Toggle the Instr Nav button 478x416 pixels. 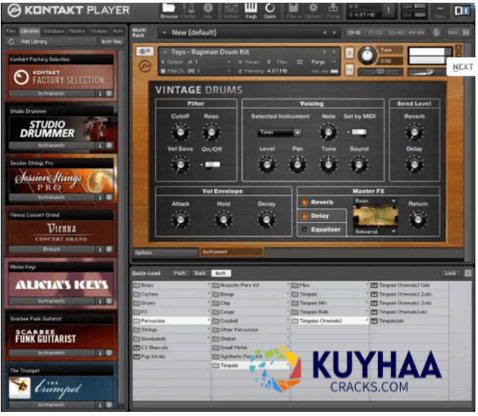pyautogui.click(x=112, y=42)
